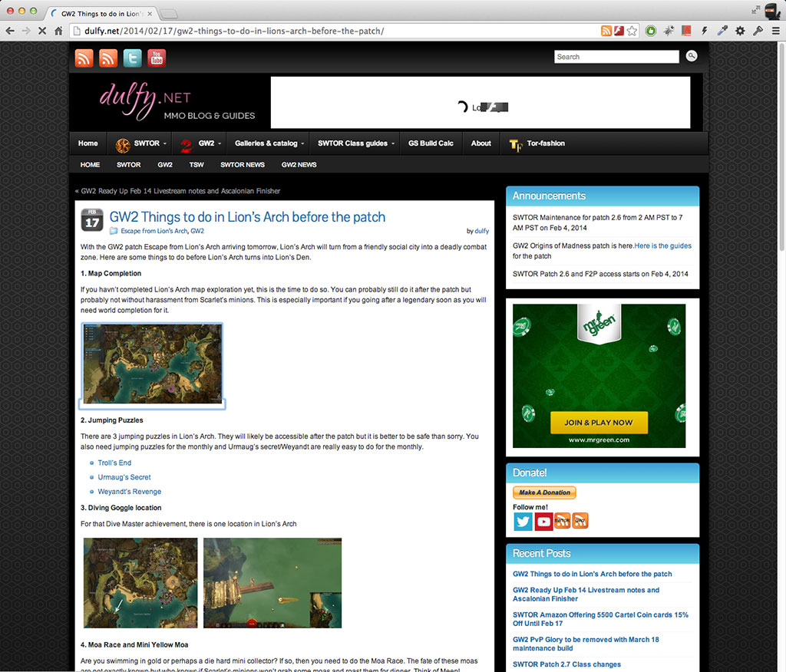
Task: Open the Weyandt's Revenge link
Action: pos(129,492)
